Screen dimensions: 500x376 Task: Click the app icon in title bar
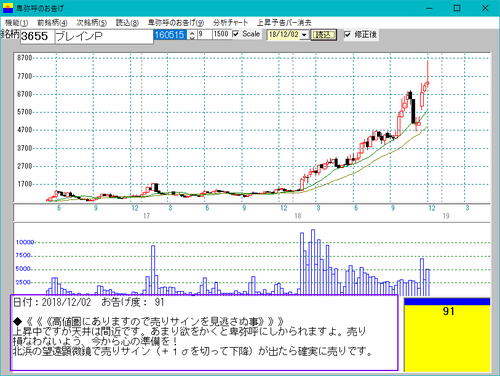coord(8,8)
